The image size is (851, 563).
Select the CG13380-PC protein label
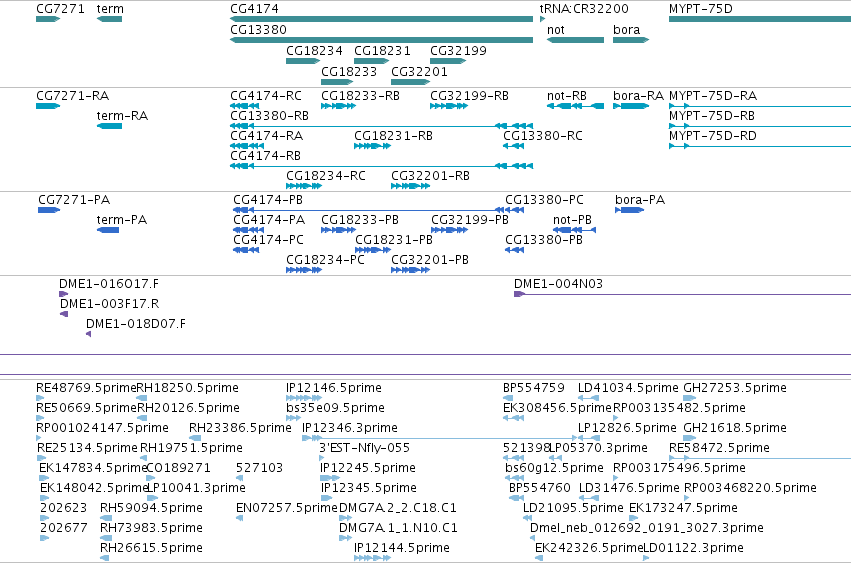pos(544,200)
